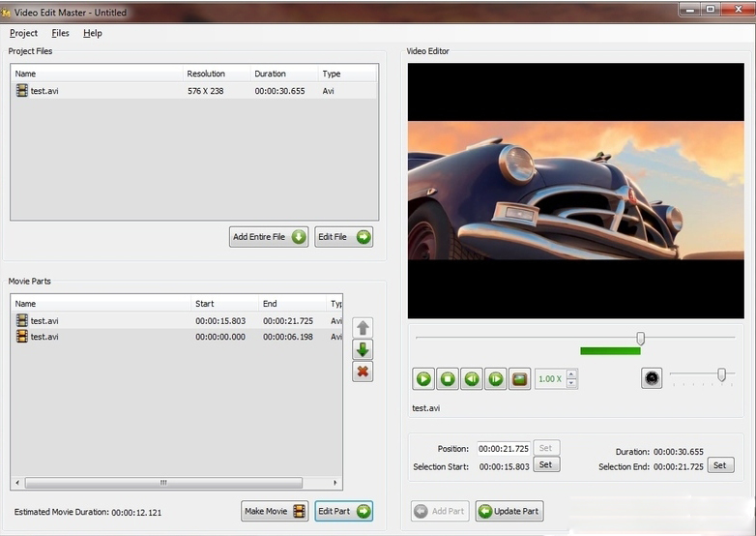Set the Selection End value

(x=721, y=465)
